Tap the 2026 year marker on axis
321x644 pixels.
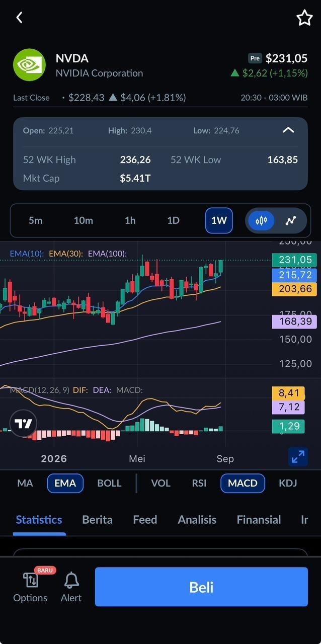(54, 458)
